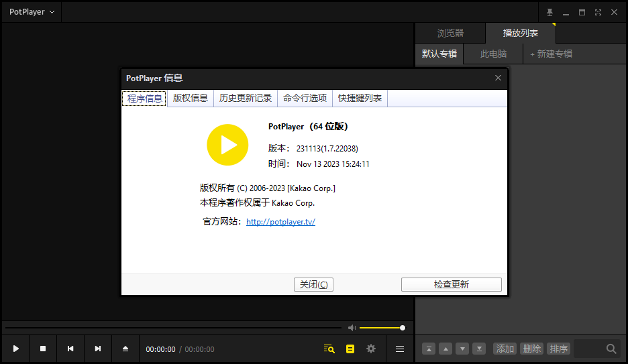Viewport: 628px width, 364px height.
Task: Move playlist item to top
Action: coord(429,349)
